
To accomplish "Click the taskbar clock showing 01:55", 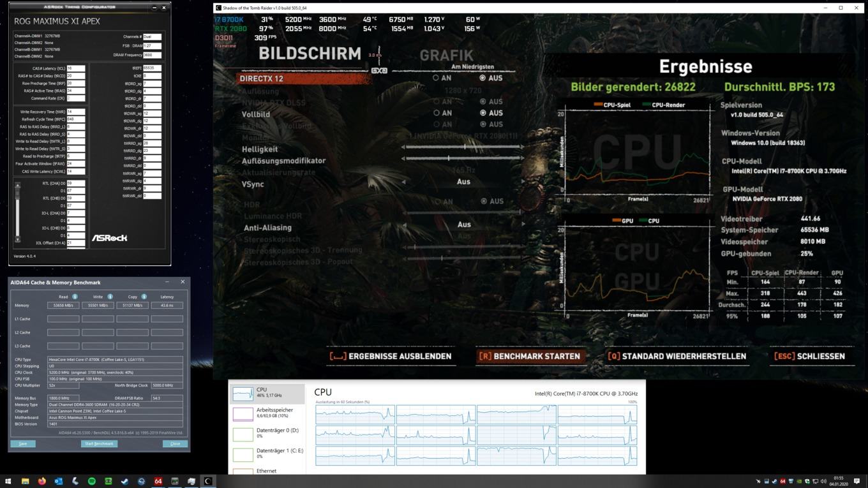I will click(x=839, y=481).
